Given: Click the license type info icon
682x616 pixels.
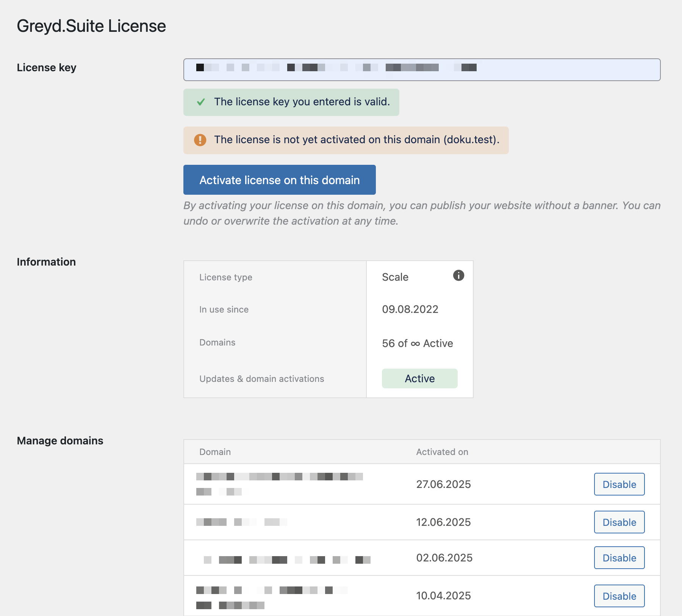Looking at the screenshot, I should click(458, 275).
